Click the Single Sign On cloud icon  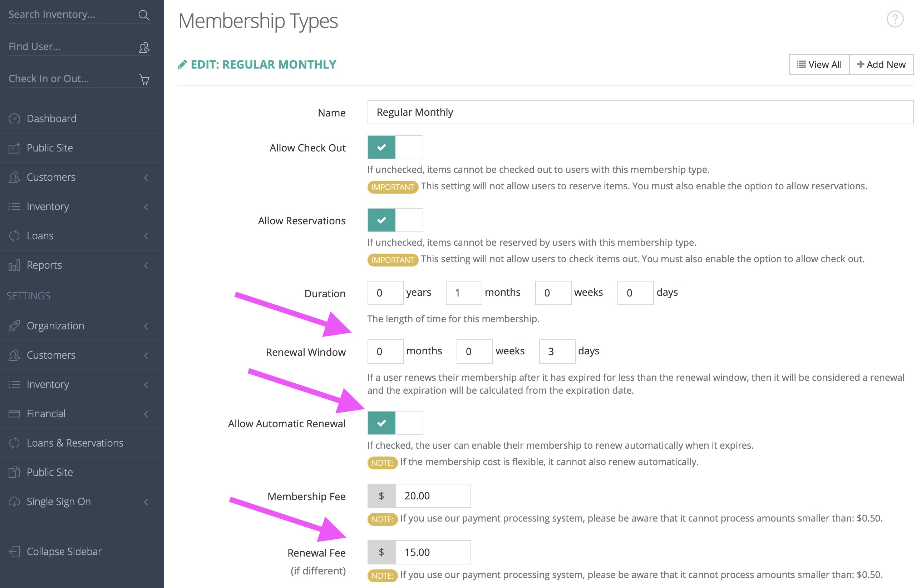(x=14, y=502)
